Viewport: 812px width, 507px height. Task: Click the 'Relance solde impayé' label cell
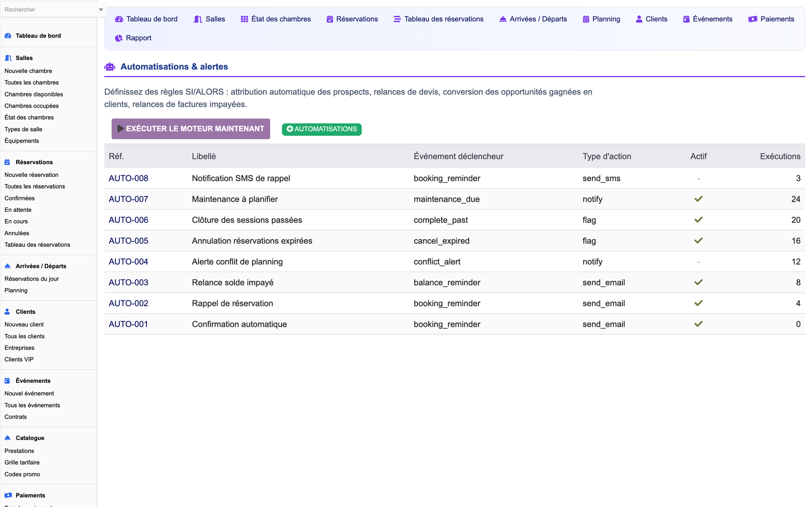point(233,283)
